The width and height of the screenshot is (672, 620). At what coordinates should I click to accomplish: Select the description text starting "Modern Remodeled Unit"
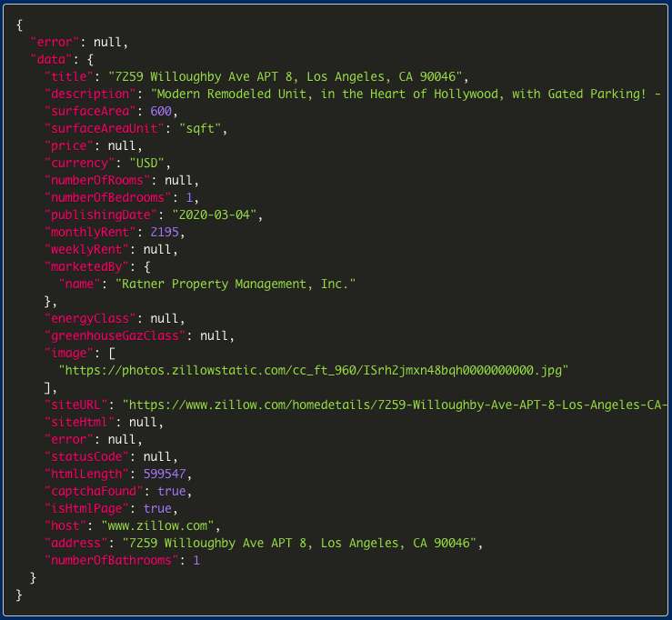point(406,94)
